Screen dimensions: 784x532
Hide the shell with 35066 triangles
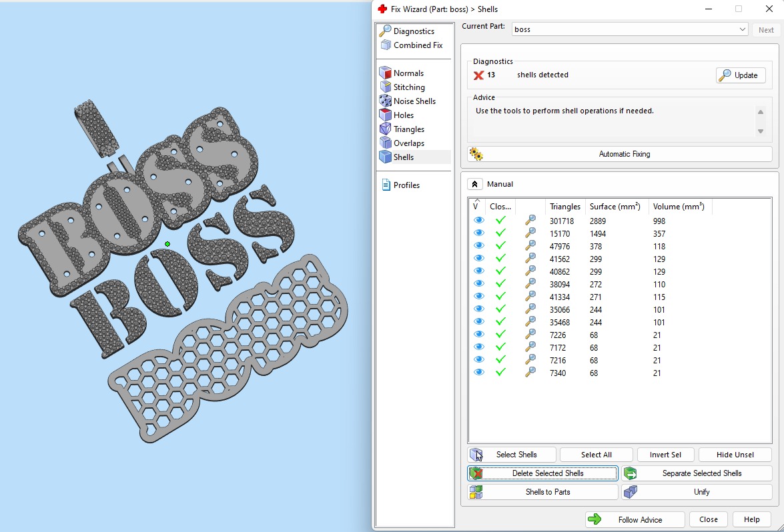[x=478, y=309]
